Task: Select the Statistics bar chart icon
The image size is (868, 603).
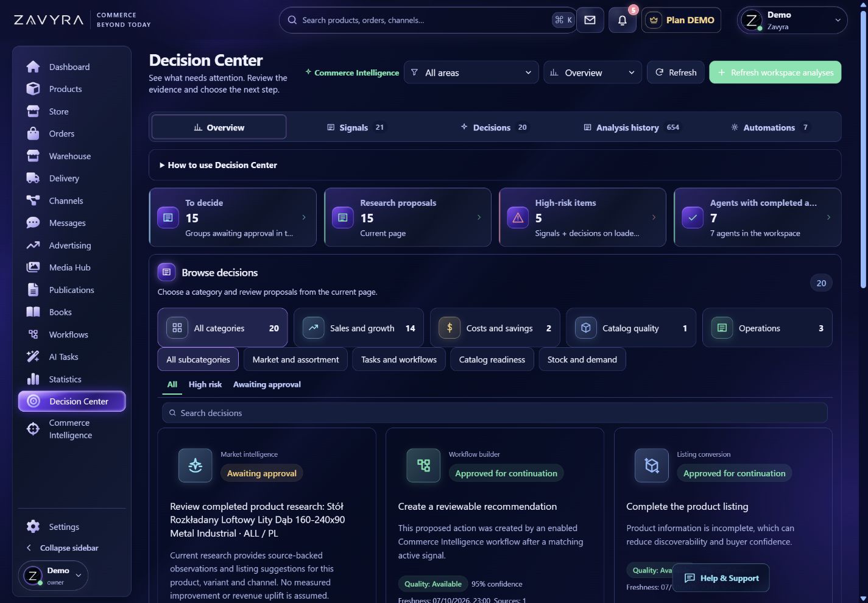Action: (33, 379)
